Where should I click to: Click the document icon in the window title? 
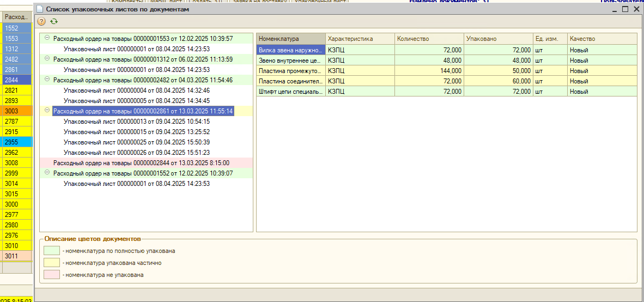tap(40, 9)
